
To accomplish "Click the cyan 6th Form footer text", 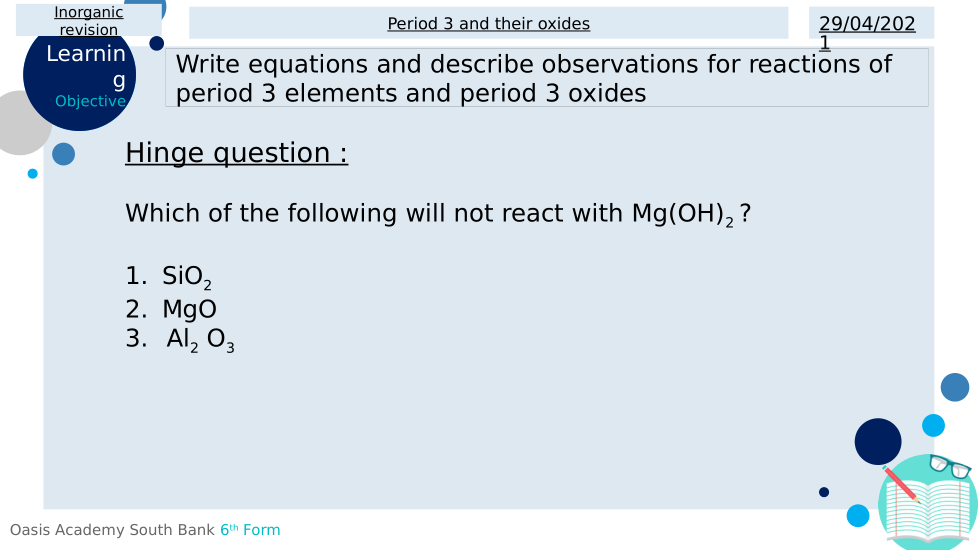I will click(x=250, y=530).
